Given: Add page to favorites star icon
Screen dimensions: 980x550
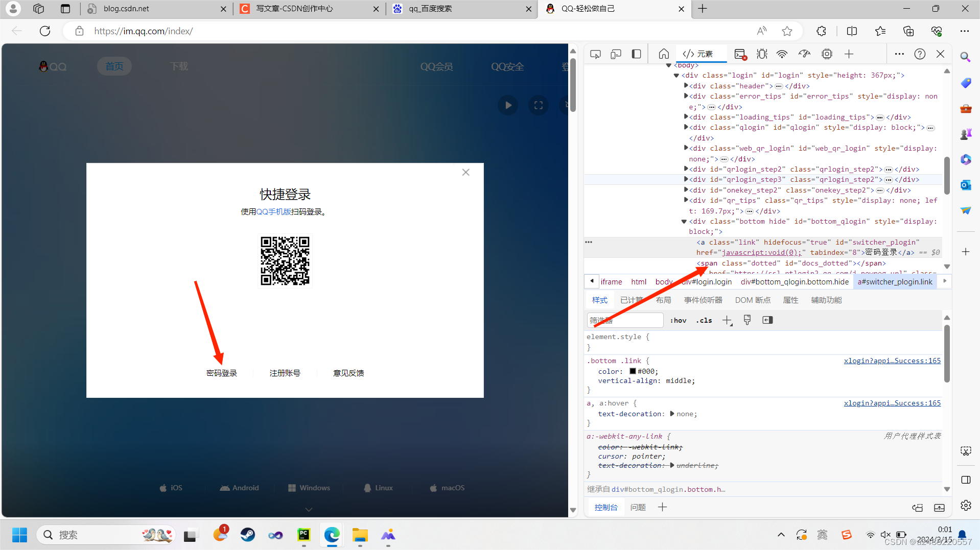Looking at the screenshot, I should (787, 31).
